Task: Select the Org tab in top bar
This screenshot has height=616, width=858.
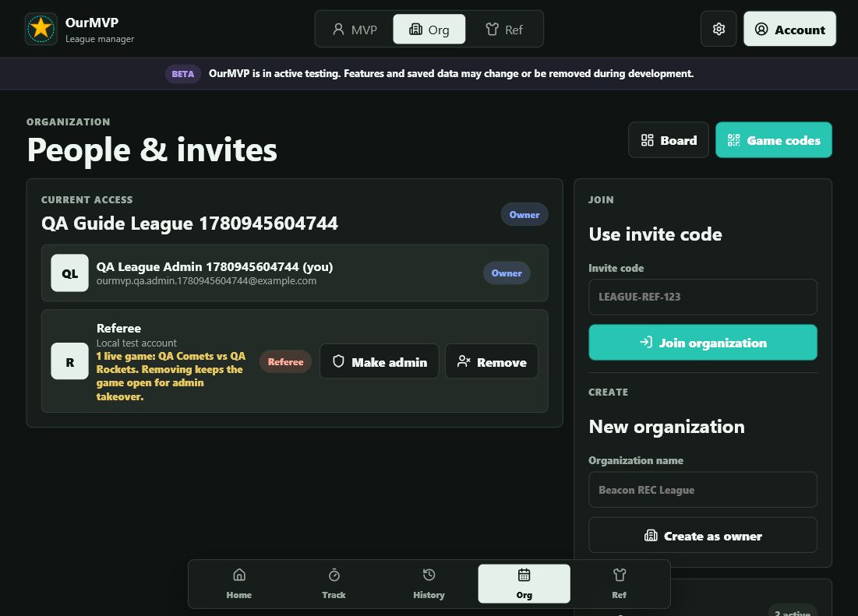Action: [x=429, y=30]
